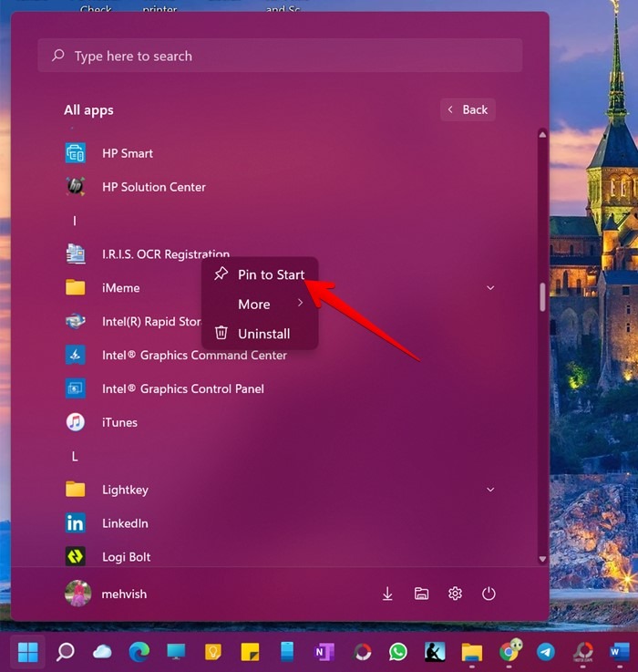Screen dimensions: 638x672
Task: Launch Microsoft Edge from taskbar
Action: [x=139, y=652]
